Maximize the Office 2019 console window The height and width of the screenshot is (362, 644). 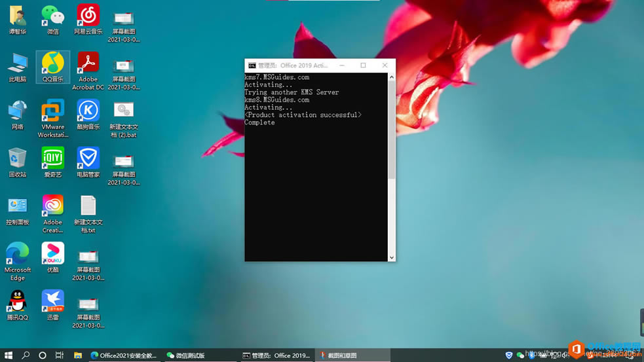363,65
